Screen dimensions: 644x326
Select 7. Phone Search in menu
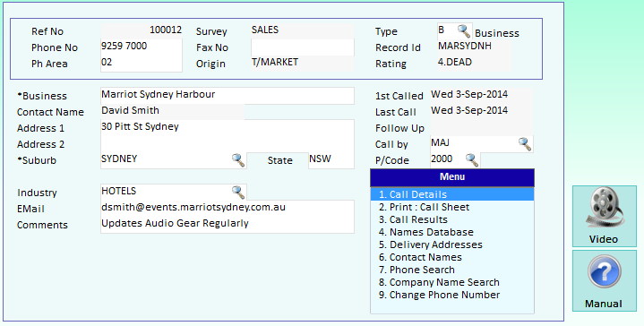(452, 270)
